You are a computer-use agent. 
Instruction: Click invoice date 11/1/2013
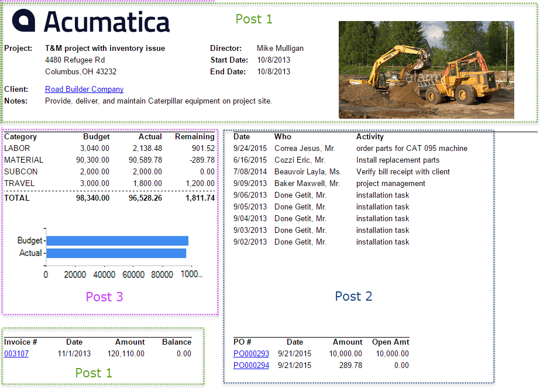point(74,354)
